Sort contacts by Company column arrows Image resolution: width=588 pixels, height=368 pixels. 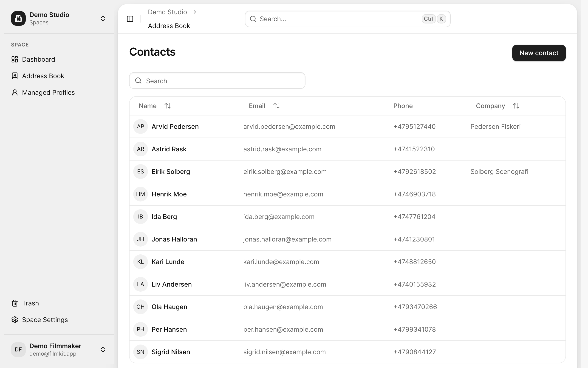(x=516, y=106)
